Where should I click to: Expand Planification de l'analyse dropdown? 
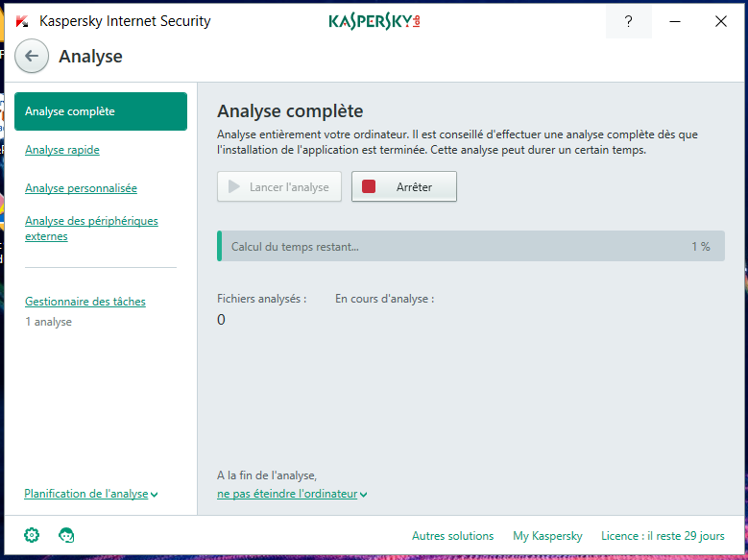[x=91, y=494]
